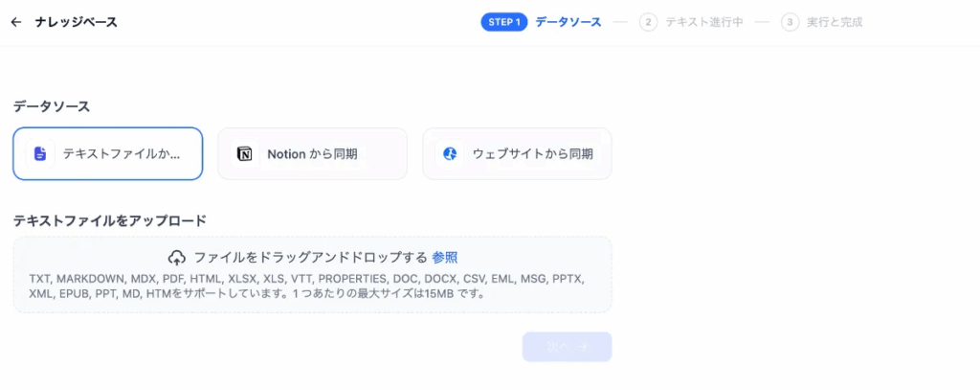Go to the テキスト進行中 step
The height and width of the screenshot is (390, 980).
tap(703, 22)
